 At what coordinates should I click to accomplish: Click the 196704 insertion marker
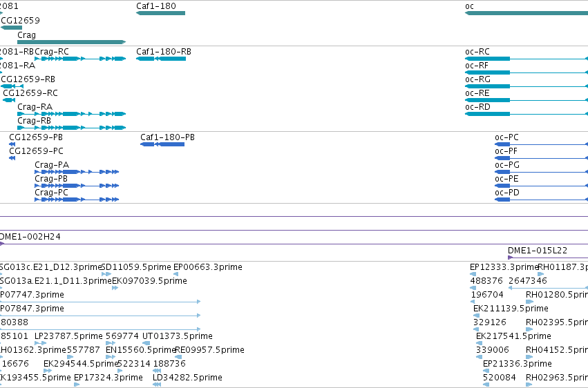pos(473,302)
